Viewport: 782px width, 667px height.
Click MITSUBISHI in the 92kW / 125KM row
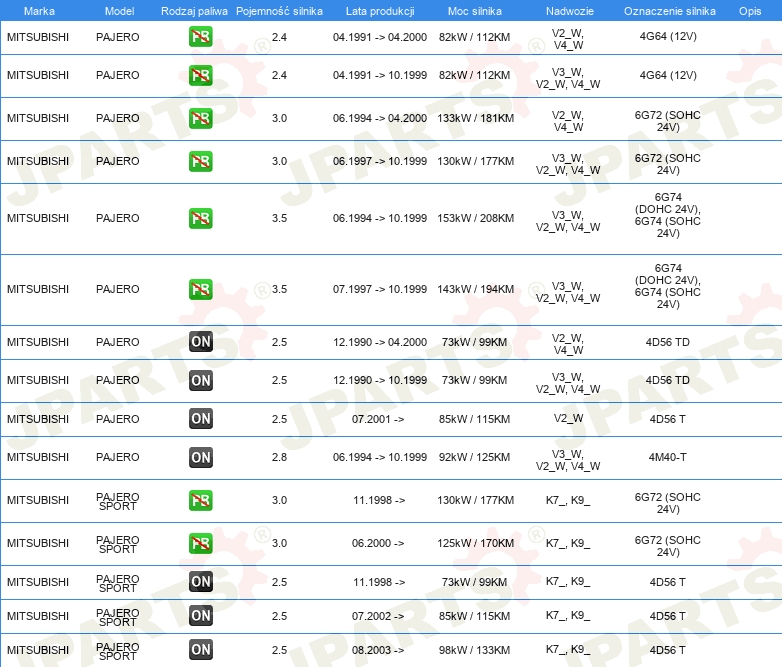point(38,457)
